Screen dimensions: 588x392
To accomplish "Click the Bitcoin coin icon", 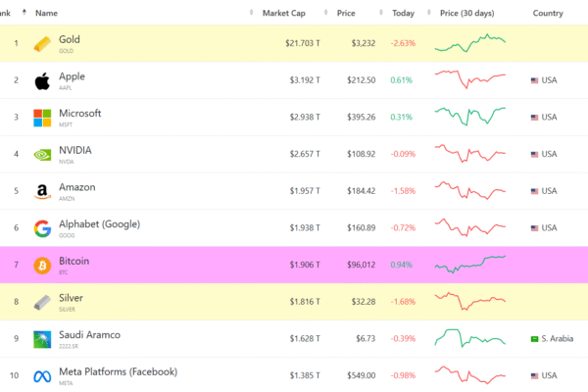I will click(42, 266).
